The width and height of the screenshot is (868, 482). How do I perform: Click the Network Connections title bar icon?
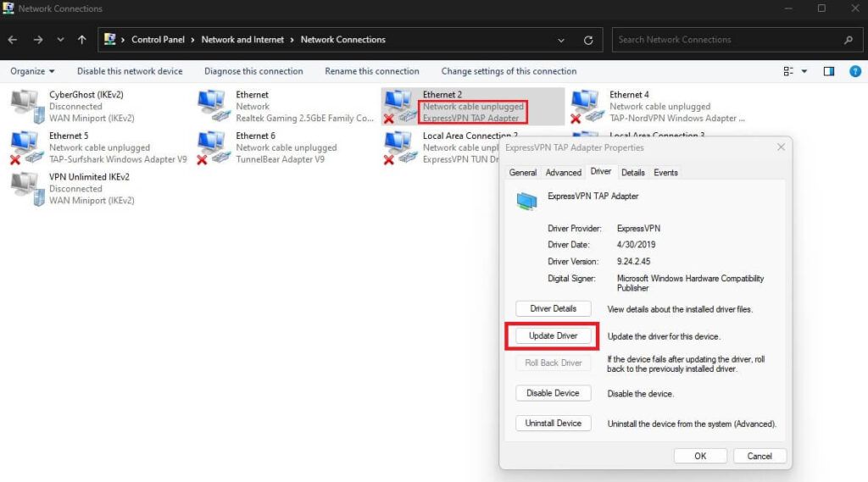8,8
